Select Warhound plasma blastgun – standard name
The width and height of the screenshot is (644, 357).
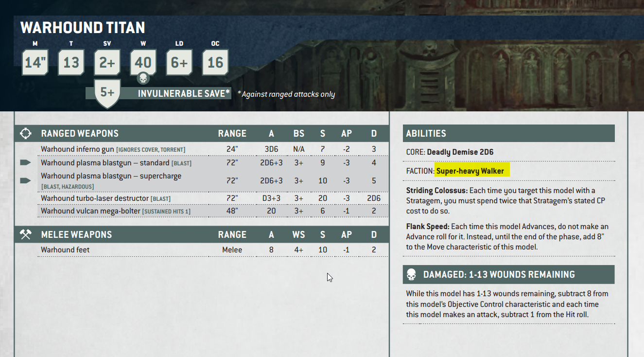click(105, 163)
